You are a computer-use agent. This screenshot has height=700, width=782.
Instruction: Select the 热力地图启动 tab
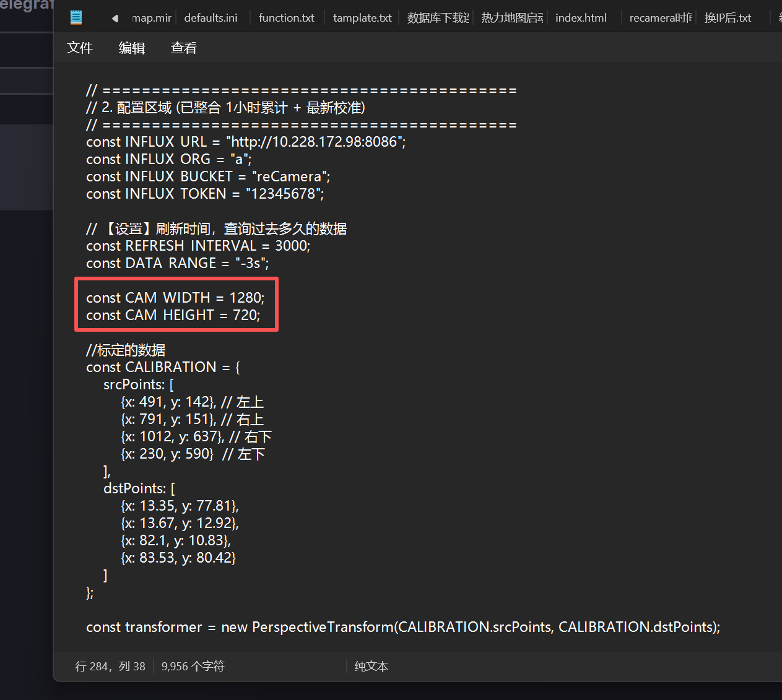point(512,18)
